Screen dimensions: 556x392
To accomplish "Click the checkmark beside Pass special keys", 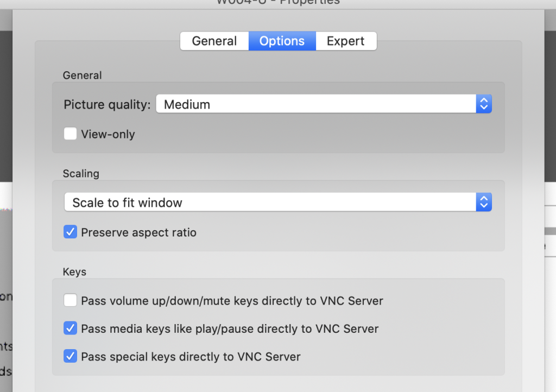I will (x=70, y=357).
